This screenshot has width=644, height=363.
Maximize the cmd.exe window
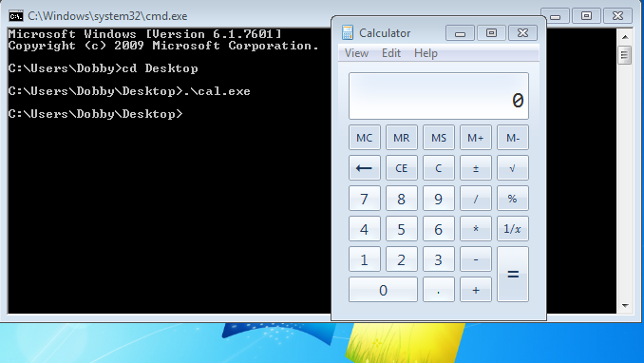click(x=586, y=16)
